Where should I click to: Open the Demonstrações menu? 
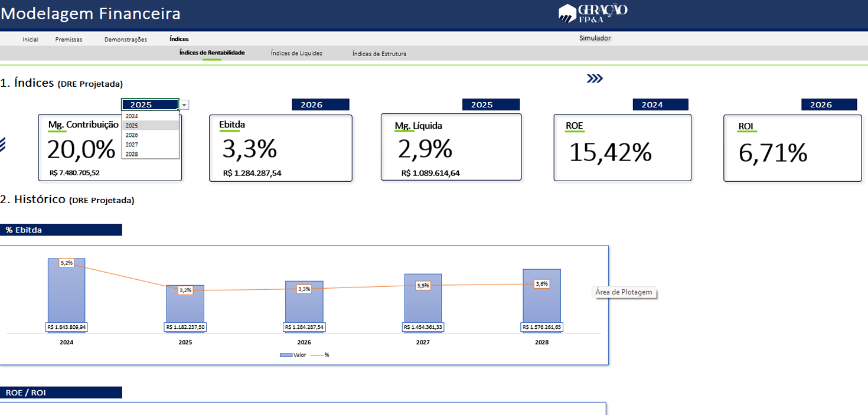tap(126, 40)
